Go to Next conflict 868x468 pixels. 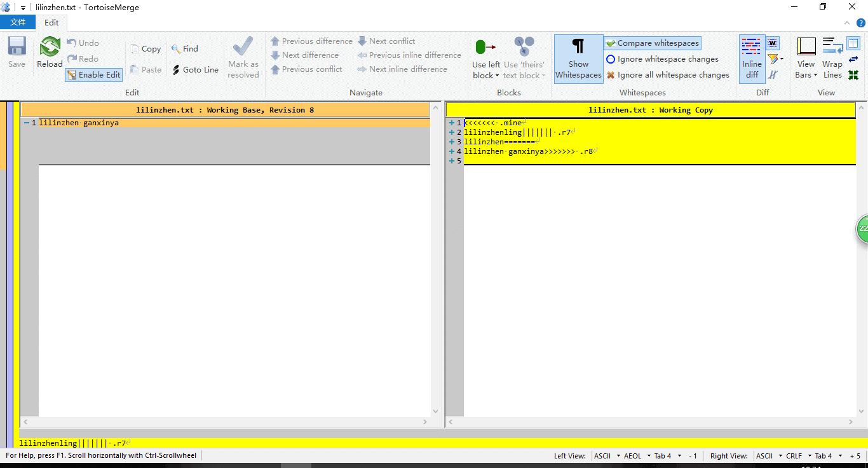click(386, 41)
